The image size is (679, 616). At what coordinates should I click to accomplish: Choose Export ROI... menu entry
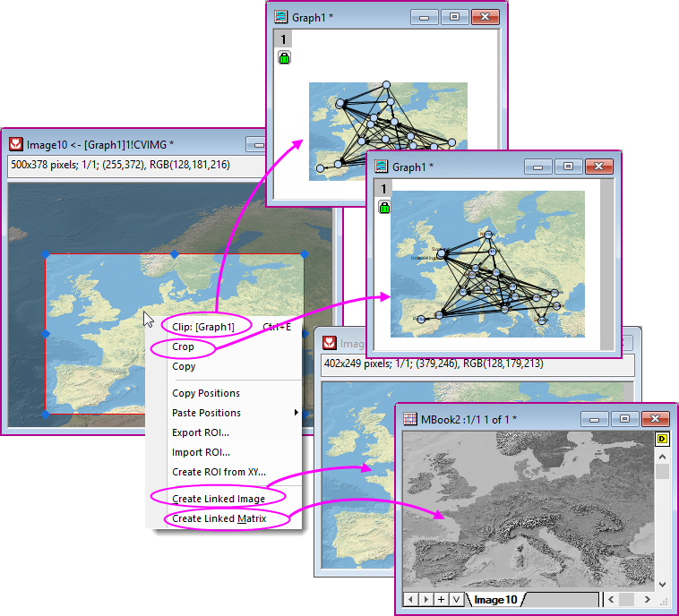pyautogui.click(x=200, y=432)
